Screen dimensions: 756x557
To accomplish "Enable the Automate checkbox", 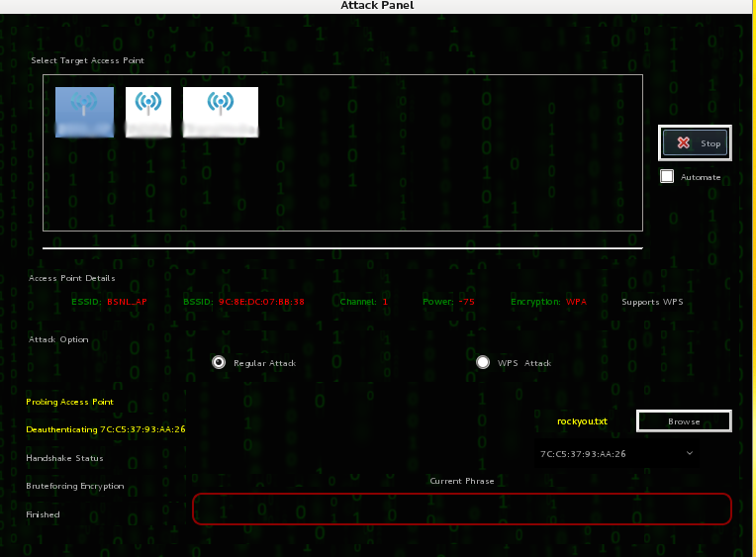I will (667, 176).
